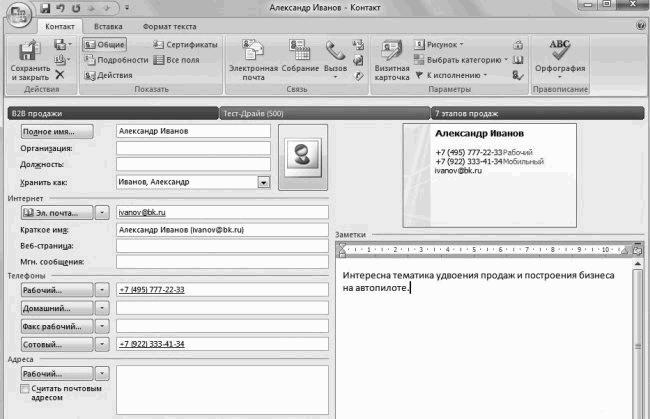Click the Собрание meeting icon

click(300, 57)
